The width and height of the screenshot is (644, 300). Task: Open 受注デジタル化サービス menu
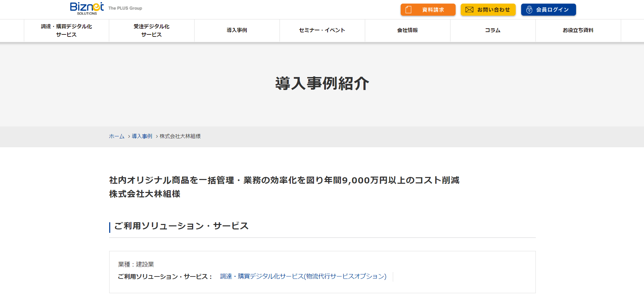point(152,30)
